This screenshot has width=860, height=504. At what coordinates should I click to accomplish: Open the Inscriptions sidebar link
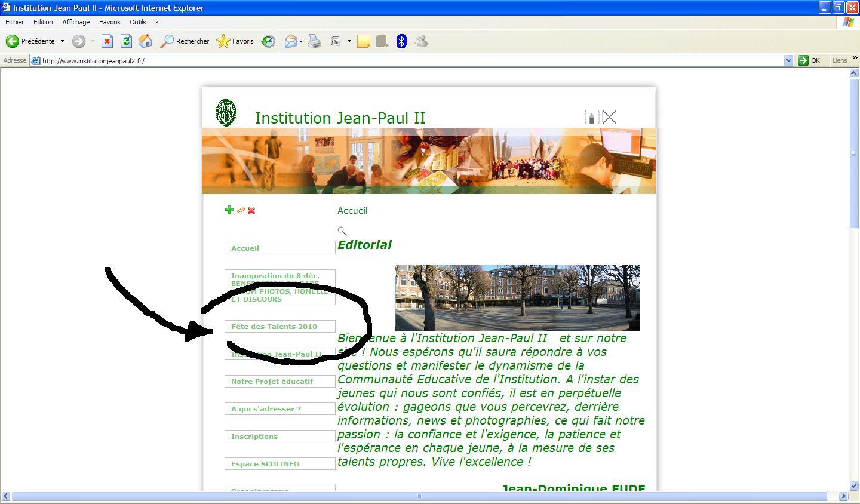(x=279, y=437)
